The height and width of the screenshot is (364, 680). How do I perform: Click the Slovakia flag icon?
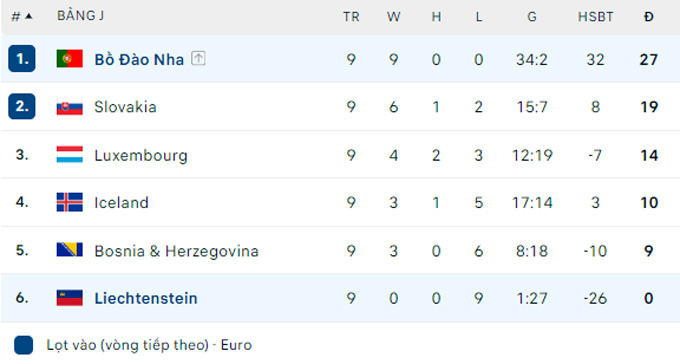coord(69,107)
